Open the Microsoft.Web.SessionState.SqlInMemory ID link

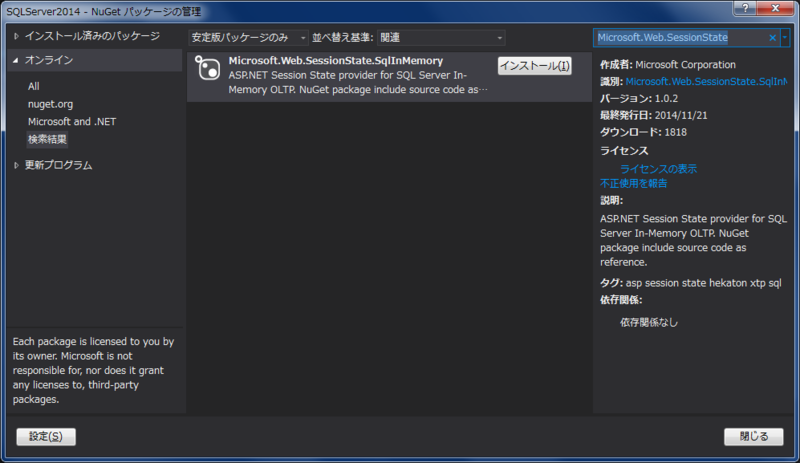[706, 82]
